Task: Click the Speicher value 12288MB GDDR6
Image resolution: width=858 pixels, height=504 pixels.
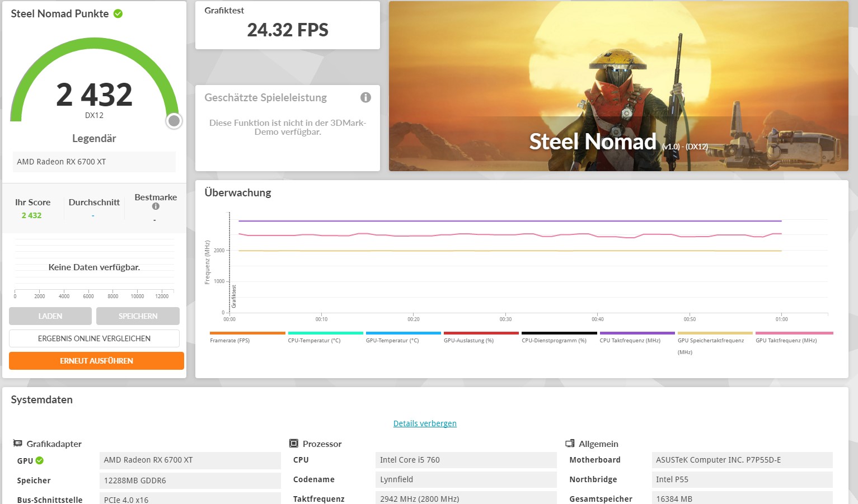Action: pos(190,481)
